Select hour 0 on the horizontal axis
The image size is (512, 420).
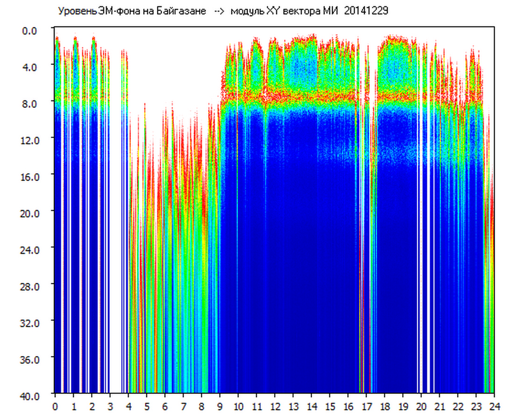coord(55,406)
